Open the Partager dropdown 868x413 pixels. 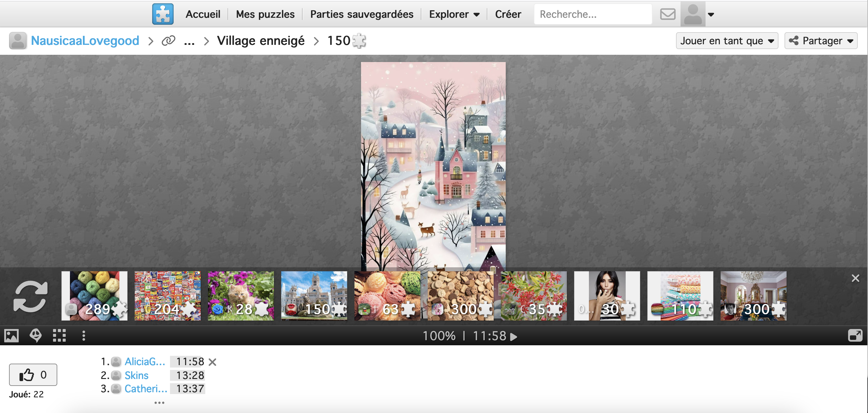(821, 41)
